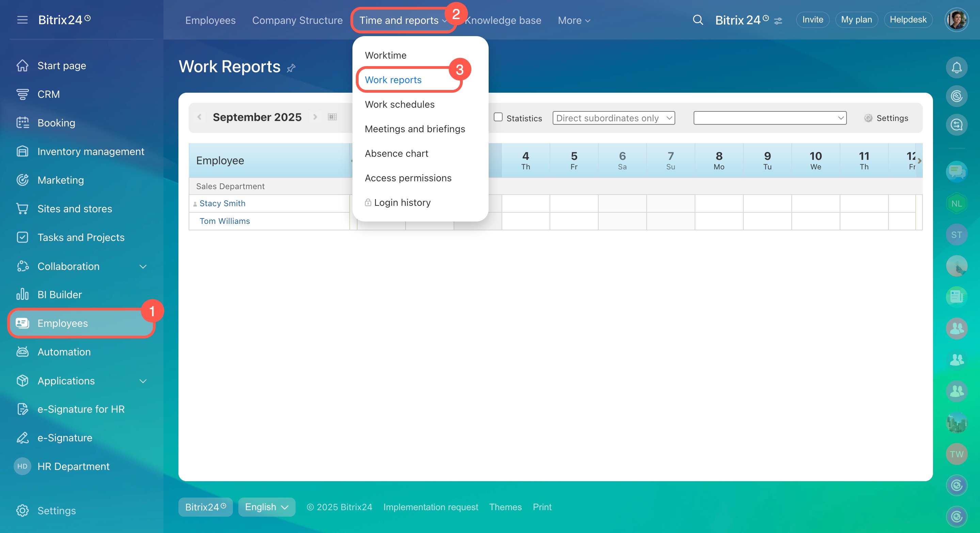Open the Time and reports menu
The height and width of the screenshot is (533, 980).
[x=403, y=20]
